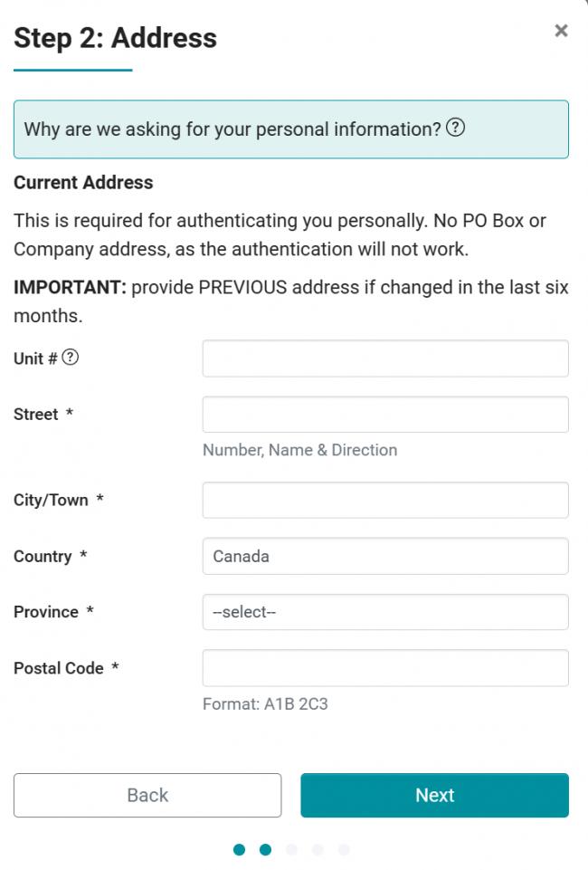
Task: Click the Street field label
Action: click(x=36, y=415)
